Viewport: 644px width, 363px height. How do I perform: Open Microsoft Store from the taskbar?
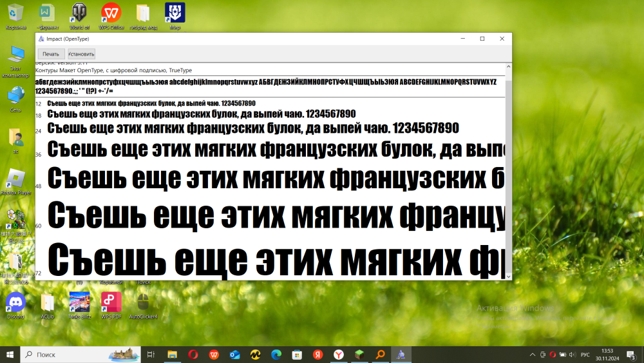297,355
